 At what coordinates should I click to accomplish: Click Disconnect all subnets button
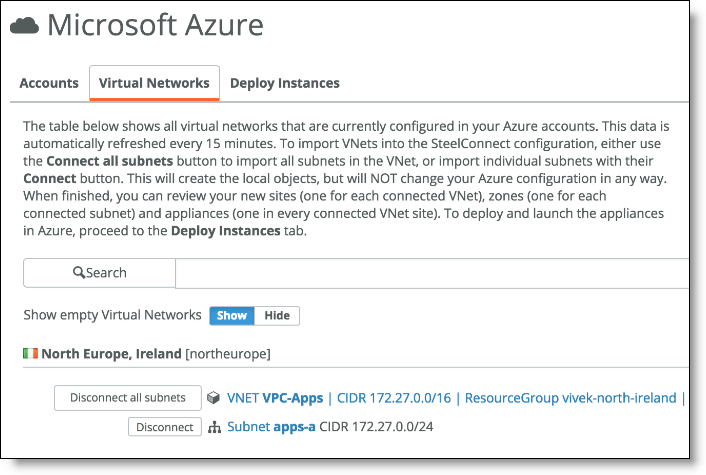click(128, 398)
